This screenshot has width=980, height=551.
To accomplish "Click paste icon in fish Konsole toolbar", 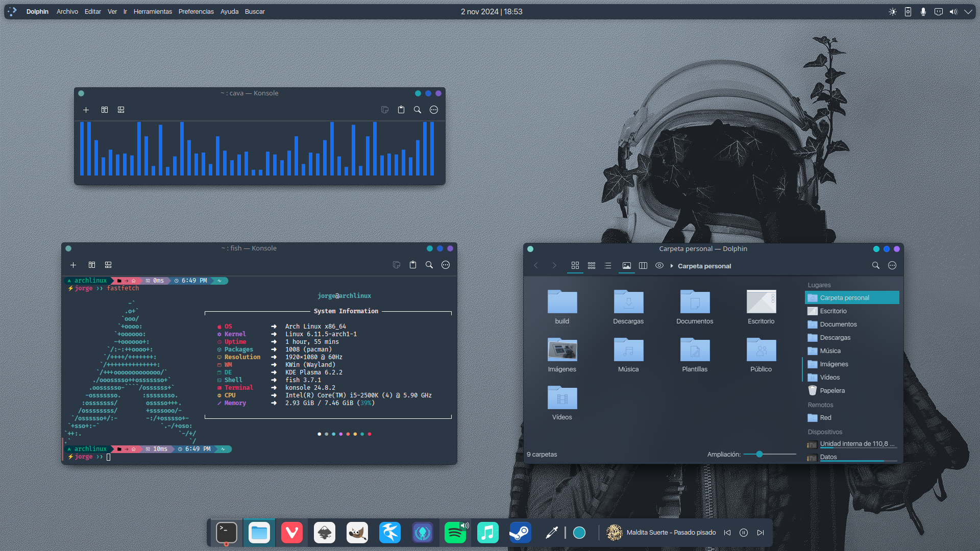I will tap(413, 265).
